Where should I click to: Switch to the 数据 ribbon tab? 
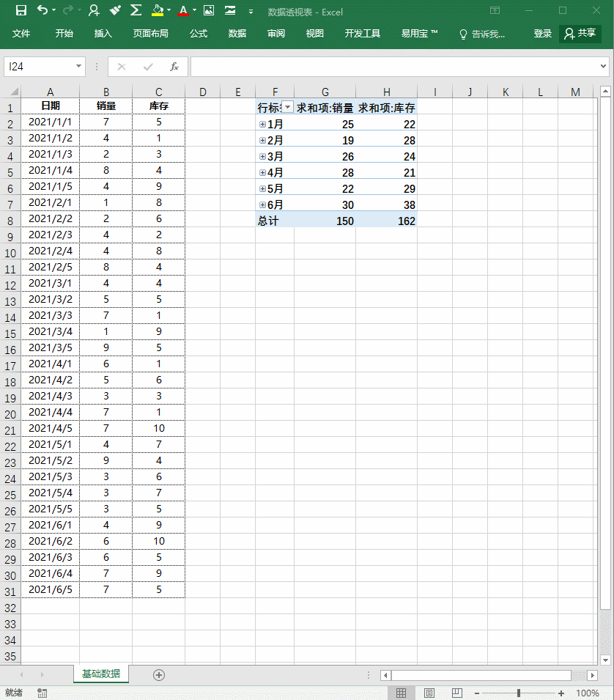pos(237,34)
